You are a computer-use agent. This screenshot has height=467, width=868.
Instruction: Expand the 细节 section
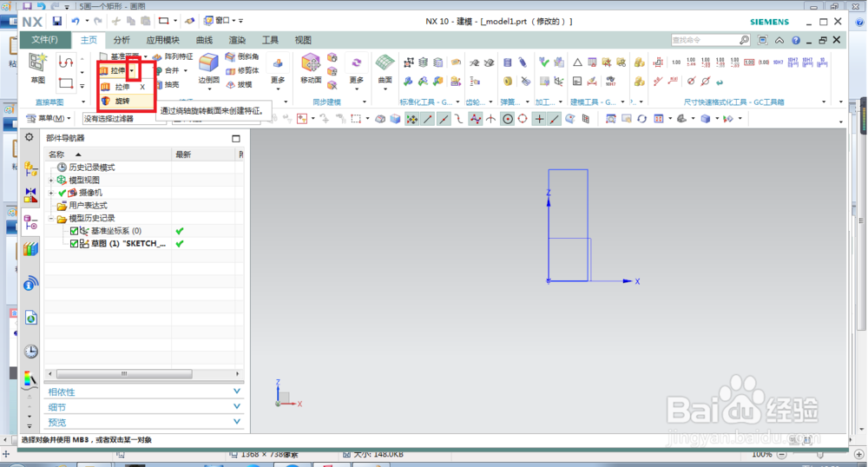[x=143, y=407]
